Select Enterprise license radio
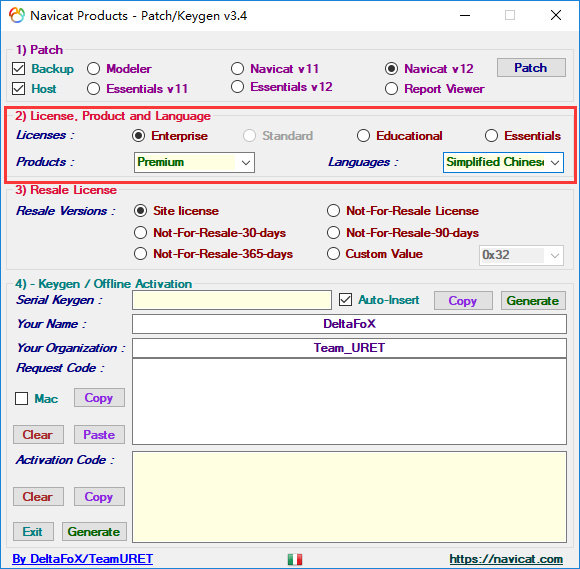This screenshot has height=569, width=580. pyautogui.click(x=138, y=136)
